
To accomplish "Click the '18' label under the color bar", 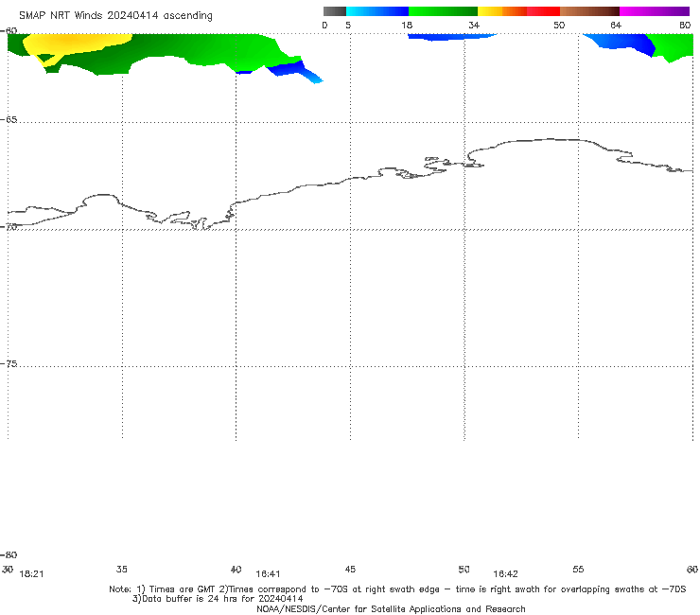I will click(407, 26).
